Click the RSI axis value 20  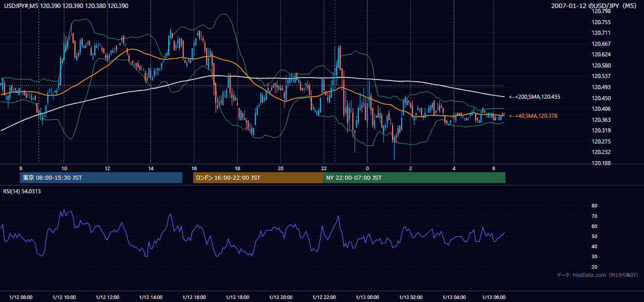[x=594, y=267]
